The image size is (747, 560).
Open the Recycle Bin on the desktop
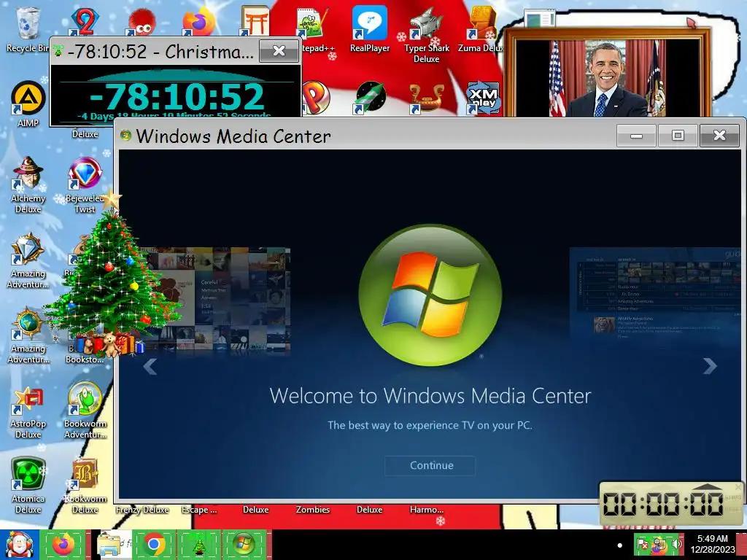coord(28,29)
